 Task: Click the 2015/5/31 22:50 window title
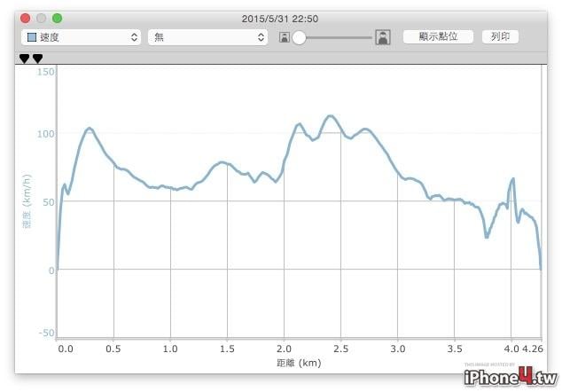[280, 19]
